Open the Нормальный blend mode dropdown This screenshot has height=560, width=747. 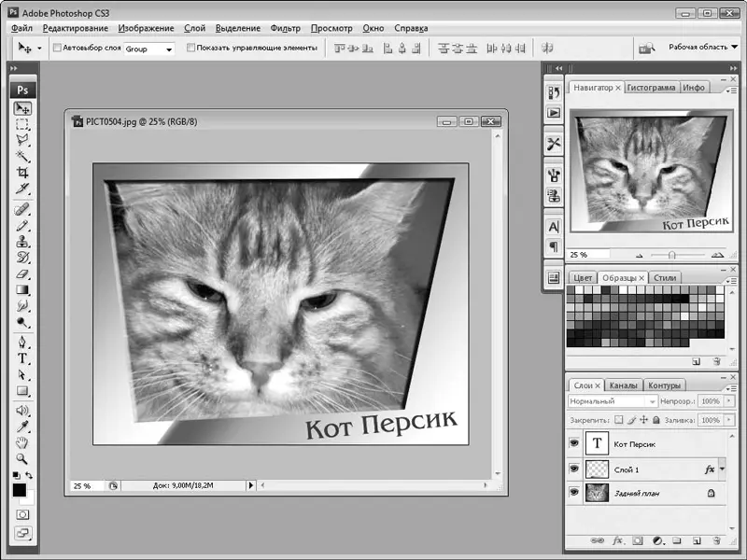pyautogui.click(x=613, y=401)
